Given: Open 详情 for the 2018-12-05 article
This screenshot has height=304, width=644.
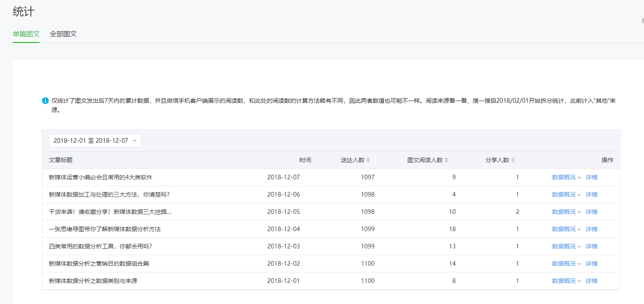Looking at the screenshot, I should (x=591, y=212).
